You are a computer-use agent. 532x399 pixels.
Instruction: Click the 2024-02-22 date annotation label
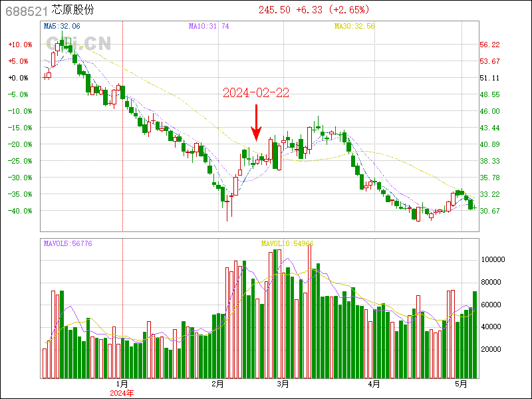pyautogui.click(x=256, y=93)
